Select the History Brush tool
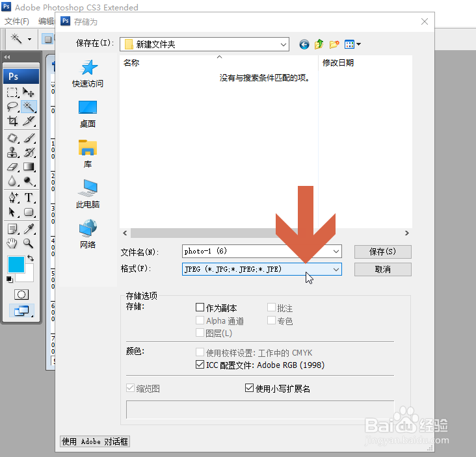 pyautogui.click(x=29, y=152)
